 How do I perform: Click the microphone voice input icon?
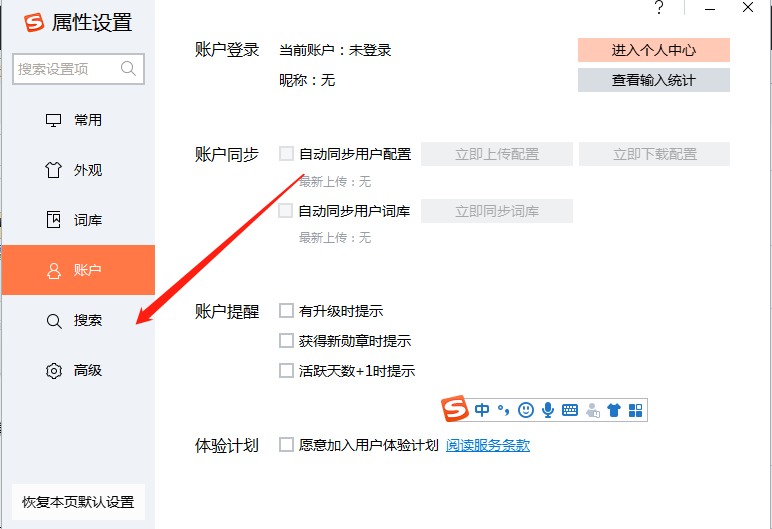(547, 410)
